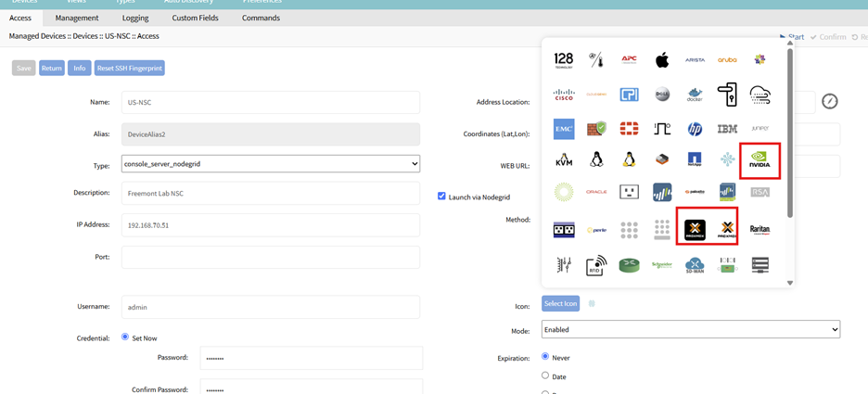Open the Custom Fields tab

196,18
